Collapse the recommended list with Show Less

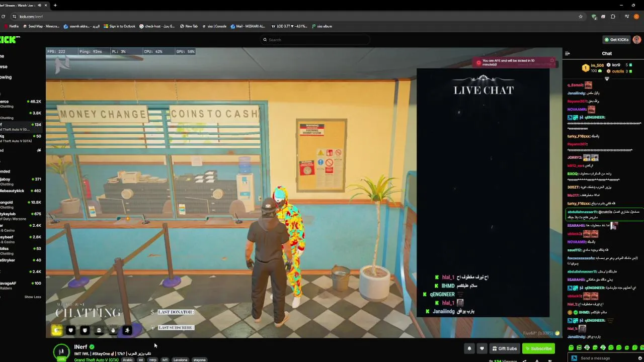click(x=33, y=297)
